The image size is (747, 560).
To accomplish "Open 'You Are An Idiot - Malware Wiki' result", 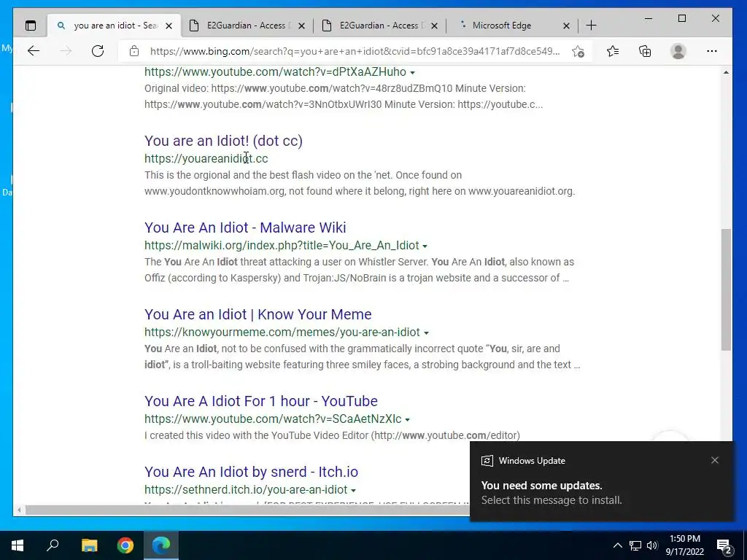I will pos(245,227).
